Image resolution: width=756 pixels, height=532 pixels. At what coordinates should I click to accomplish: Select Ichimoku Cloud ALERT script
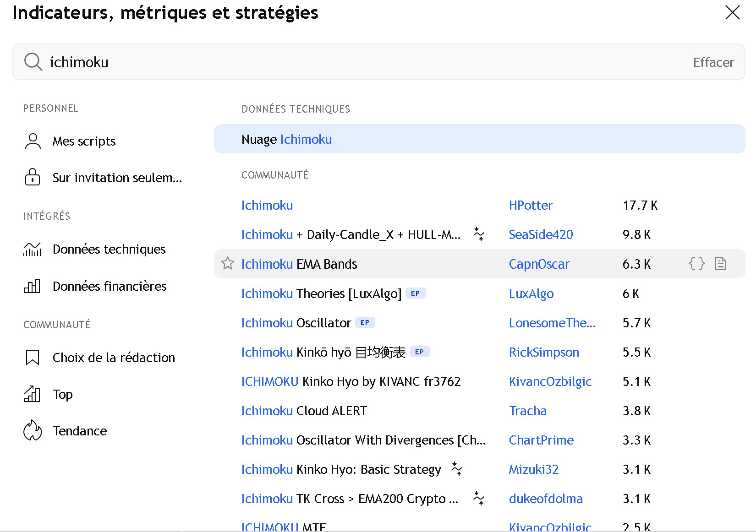[304, 411]
